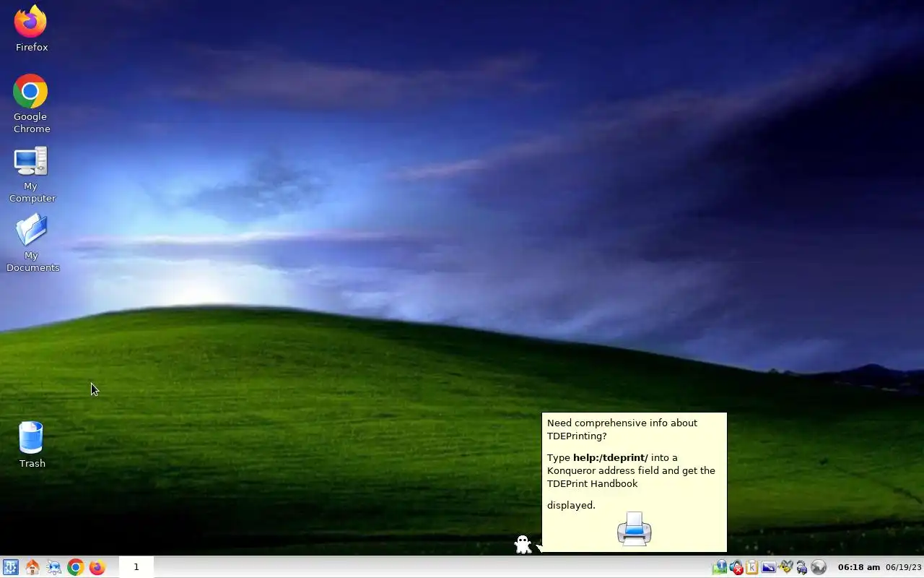Click the bee tray icon

[785, 567]
